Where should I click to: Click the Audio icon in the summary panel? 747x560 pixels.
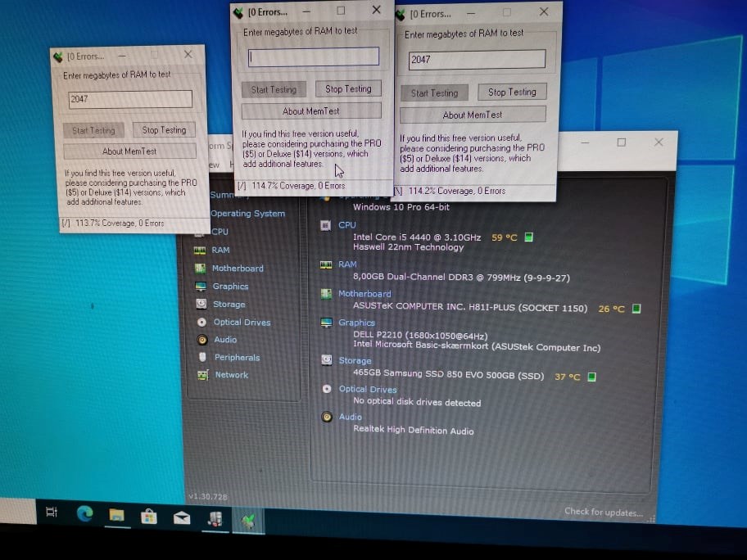326,418
